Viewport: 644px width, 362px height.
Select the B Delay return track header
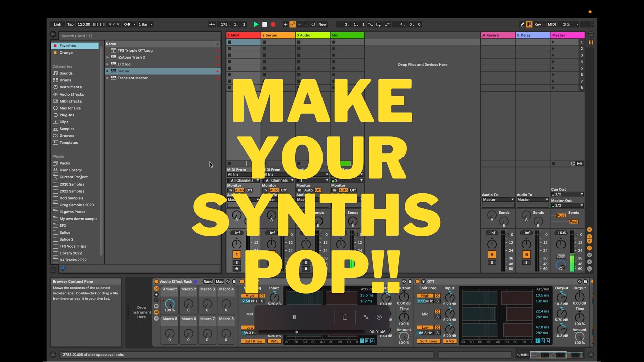[x=533, y=35]
